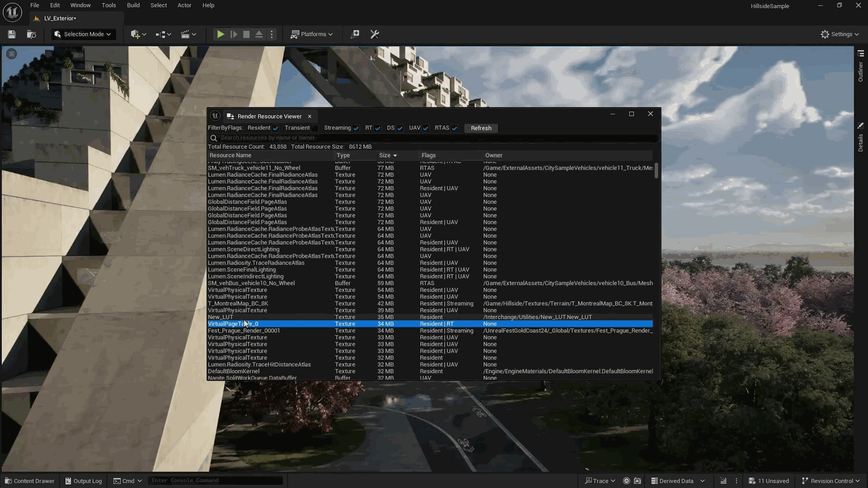
Task: Open the File menu
Action: coord(35,5)
